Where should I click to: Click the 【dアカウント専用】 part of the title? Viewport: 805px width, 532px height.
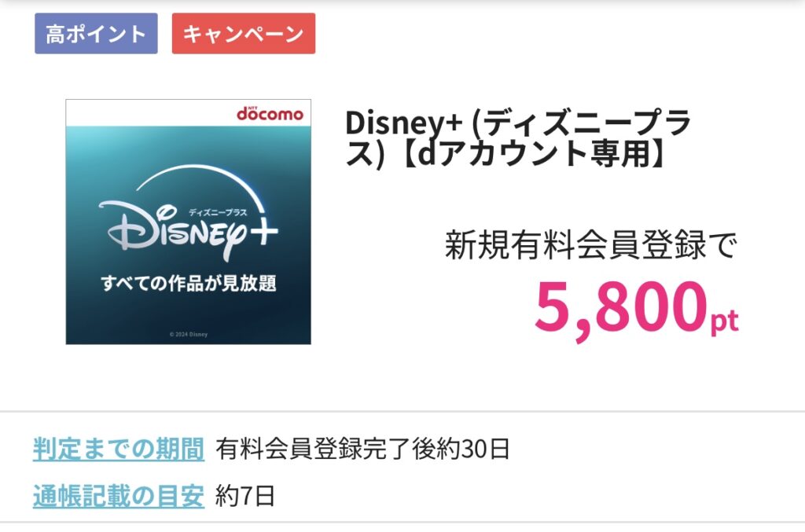pyautogui.click(x=531, y=155)
